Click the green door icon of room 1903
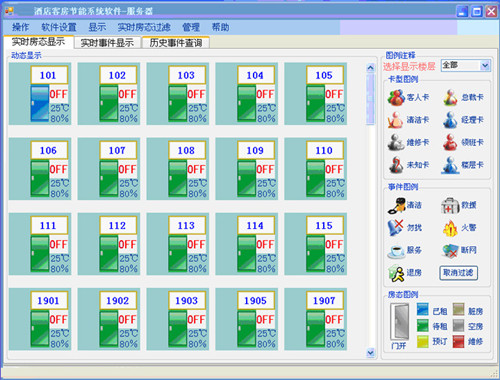The height and width of the screenshot is (380, 500). [x=177, y=329]
